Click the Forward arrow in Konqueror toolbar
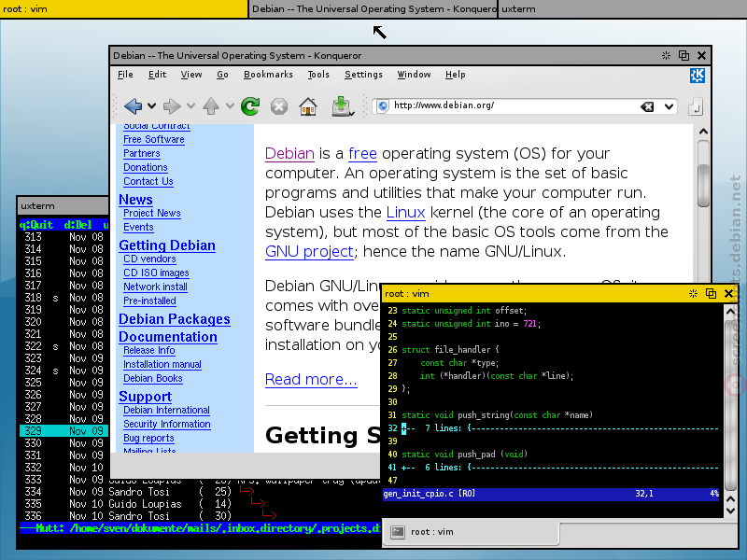 pos(172,105)
